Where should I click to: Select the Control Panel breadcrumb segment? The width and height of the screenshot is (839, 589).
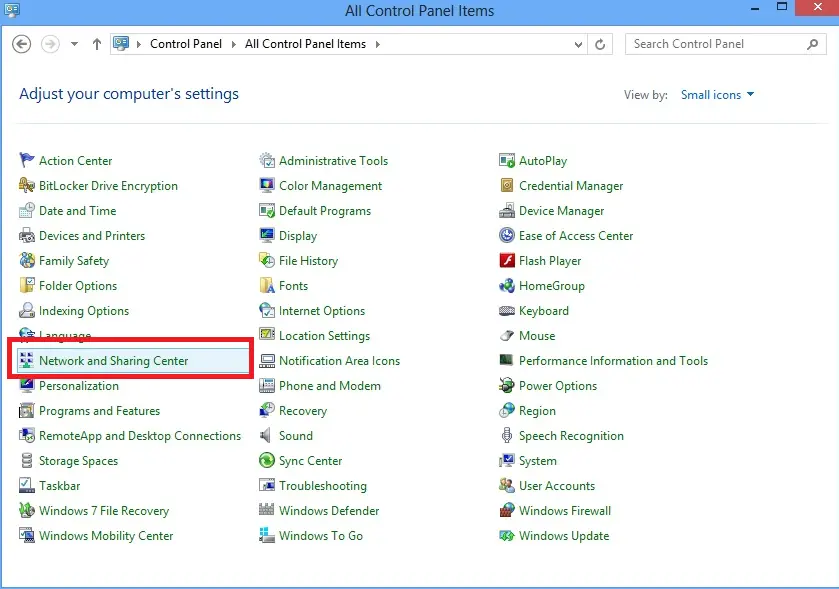[186, 44]
